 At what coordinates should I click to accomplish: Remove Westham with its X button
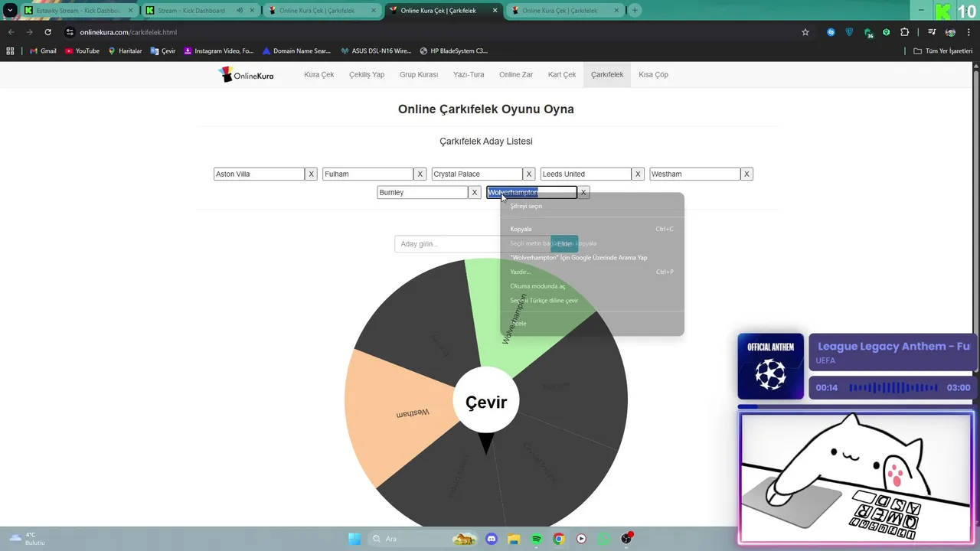pyautogui.click(x=746, y=174)
